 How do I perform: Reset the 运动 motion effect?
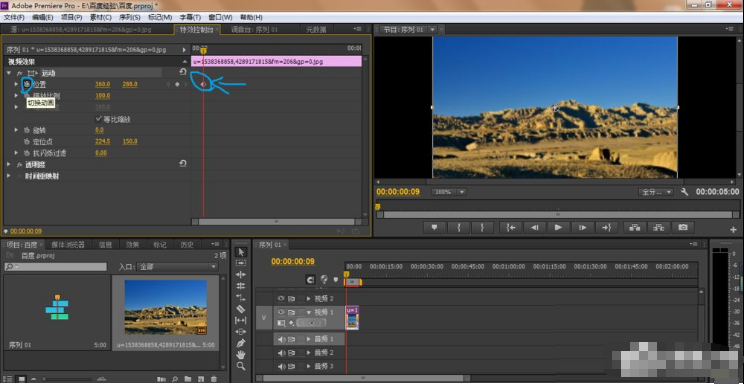pos(183,72)
